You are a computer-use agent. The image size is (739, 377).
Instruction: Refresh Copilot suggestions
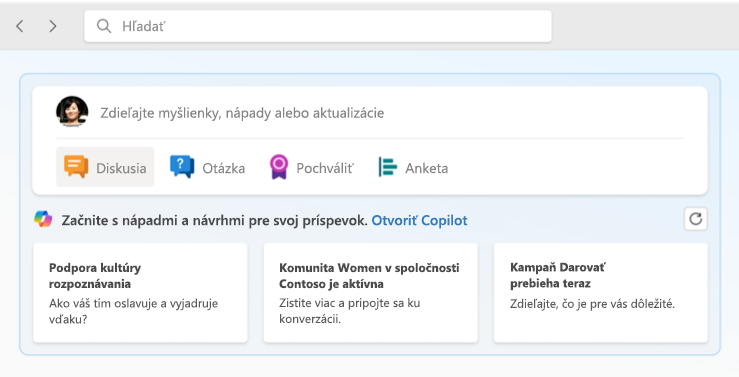pos(696,219)
